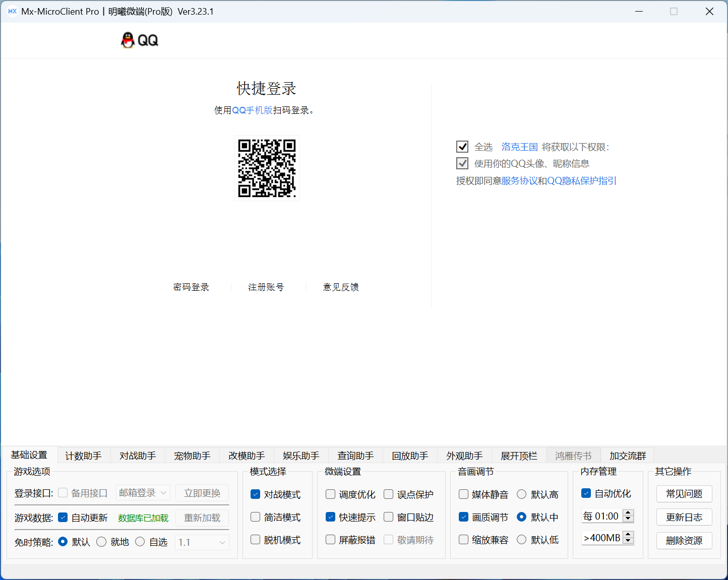Switch to the 回放助手 tab
728x580 pixels.
(410, 456)
